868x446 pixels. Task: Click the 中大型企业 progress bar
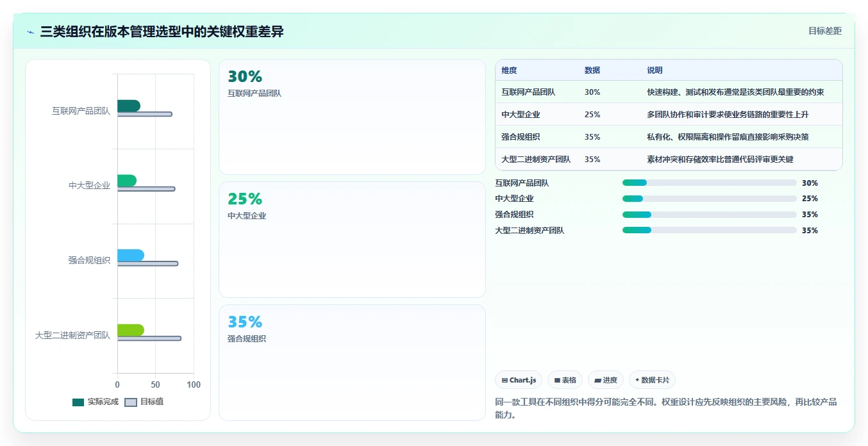click(710, 199)
